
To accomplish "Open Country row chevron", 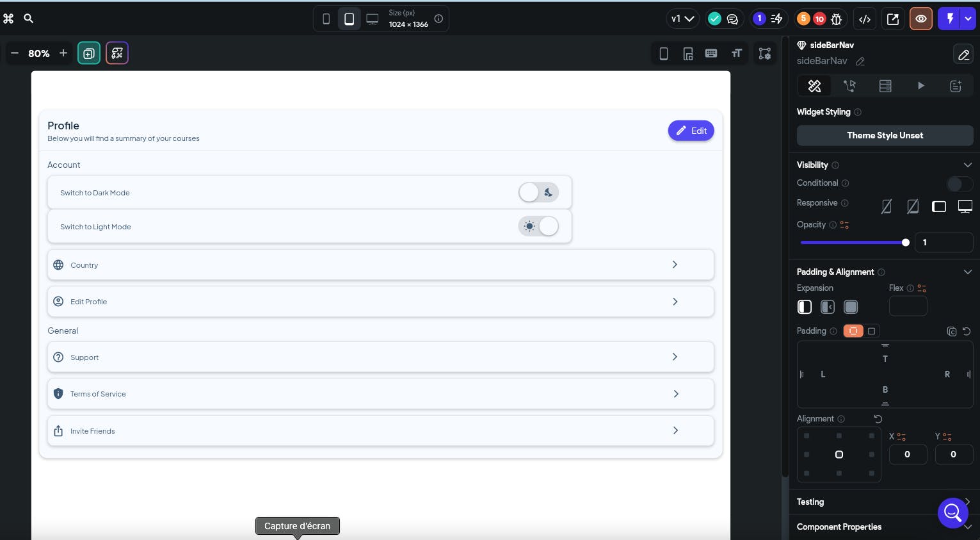I will tap(675, 265).
